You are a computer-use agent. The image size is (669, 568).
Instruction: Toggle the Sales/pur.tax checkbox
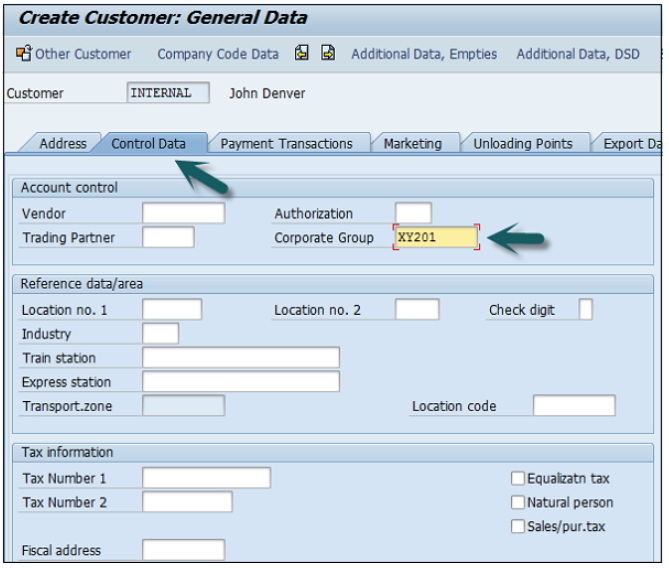(x=518, y=527)
